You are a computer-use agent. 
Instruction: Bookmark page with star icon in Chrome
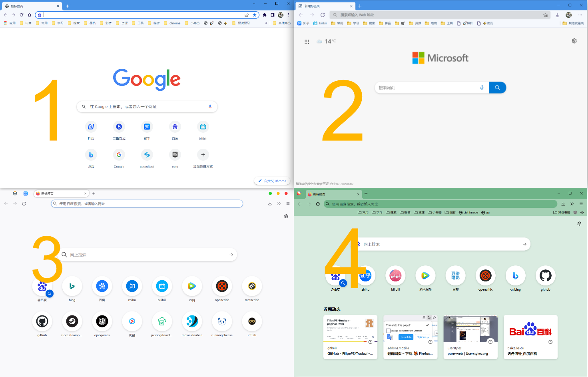(x=255, y=15)
